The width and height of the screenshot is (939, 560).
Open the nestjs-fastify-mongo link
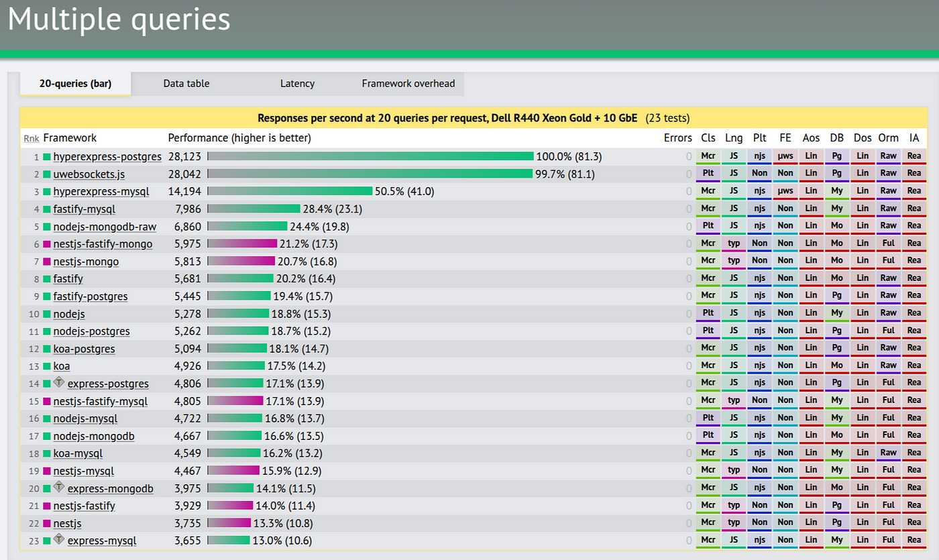point(103,243)
